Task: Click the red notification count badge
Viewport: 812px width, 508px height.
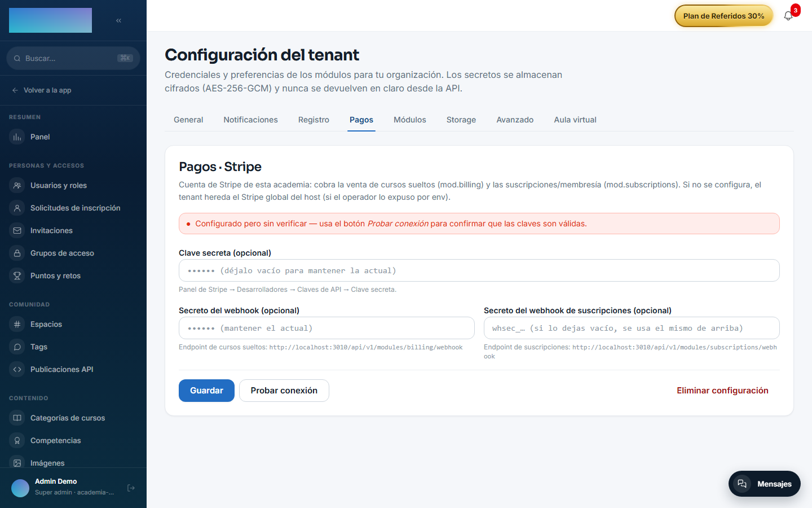Action: [796, 10]
